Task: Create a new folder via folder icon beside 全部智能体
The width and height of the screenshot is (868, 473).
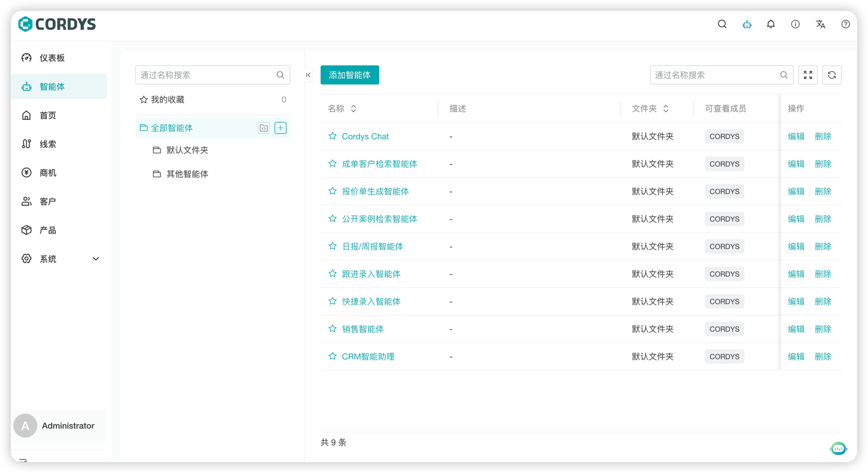Action: point(263,128)
